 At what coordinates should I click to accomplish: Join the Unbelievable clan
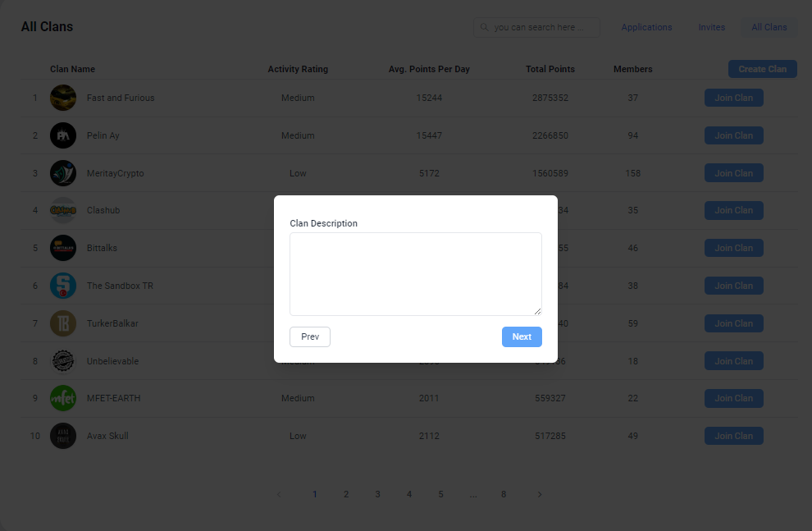(734, 361)
